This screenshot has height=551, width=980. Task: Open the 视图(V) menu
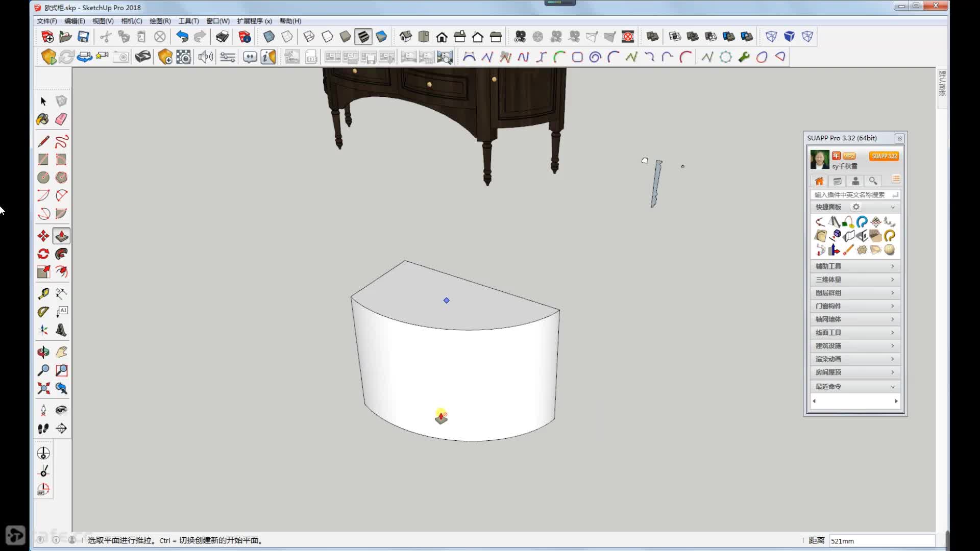click(x=103, y=21)
